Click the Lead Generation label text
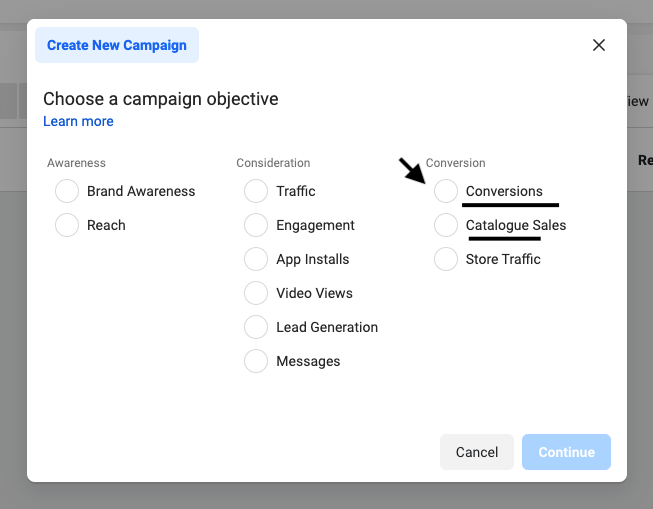Screen dimensions: 653x509 (x=327, y=327)
